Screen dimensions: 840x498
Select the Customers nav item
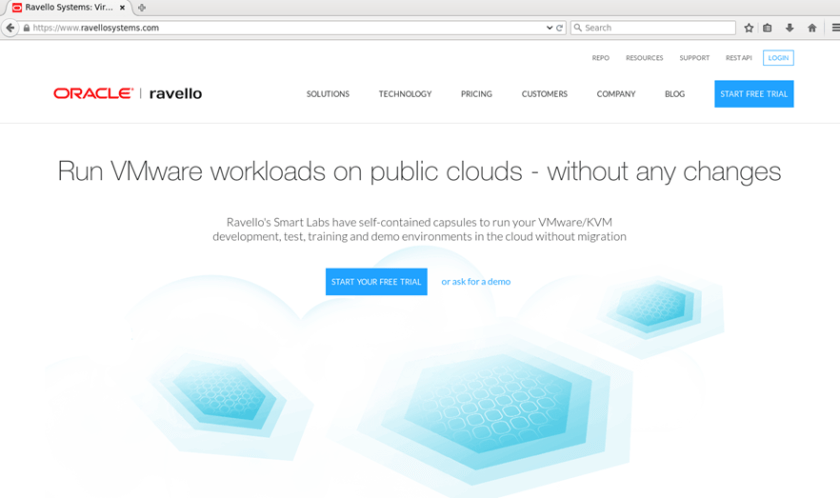[x=544, y=94]
